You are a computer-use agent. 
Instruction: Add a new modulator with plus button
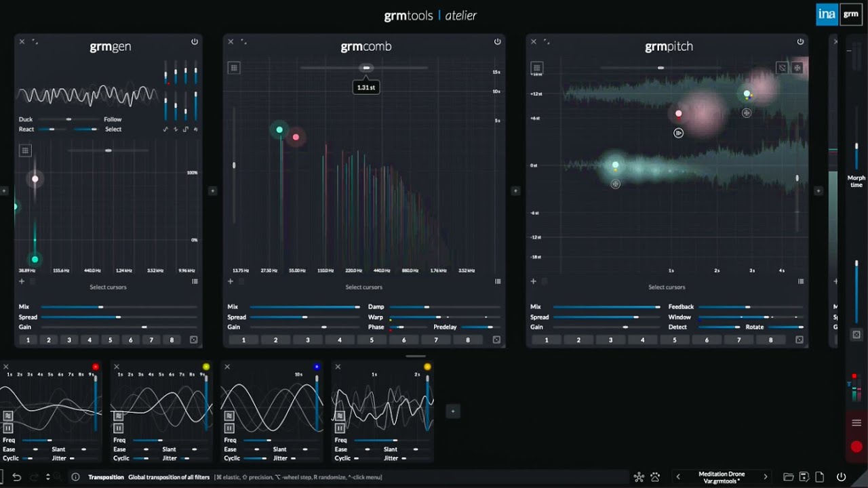(453, 411)
